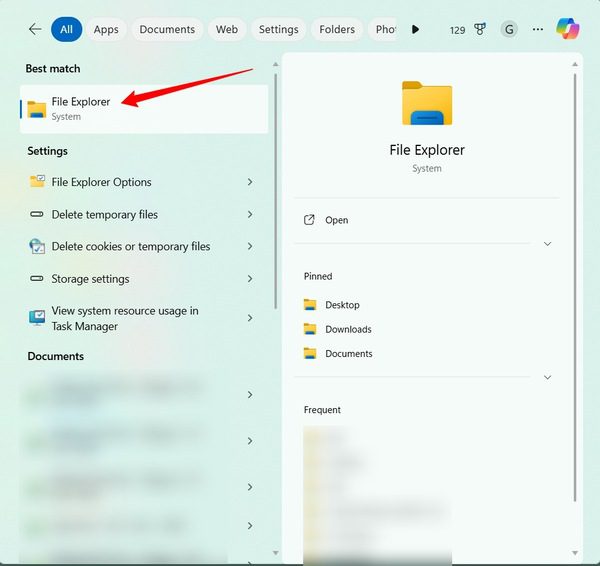Click scroll-up arrow of details pane
This screenshot has width=600, height=566.
[575, 64]
